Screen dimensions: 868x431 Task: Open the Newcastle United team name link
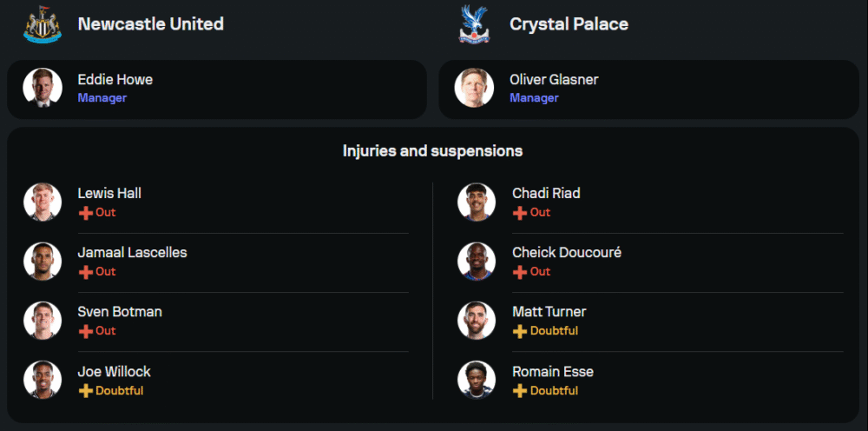[x=150, y=24]
